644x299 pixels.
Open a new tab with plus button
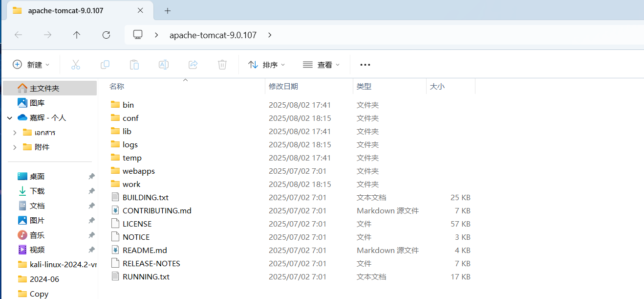(x=168, y=10)
